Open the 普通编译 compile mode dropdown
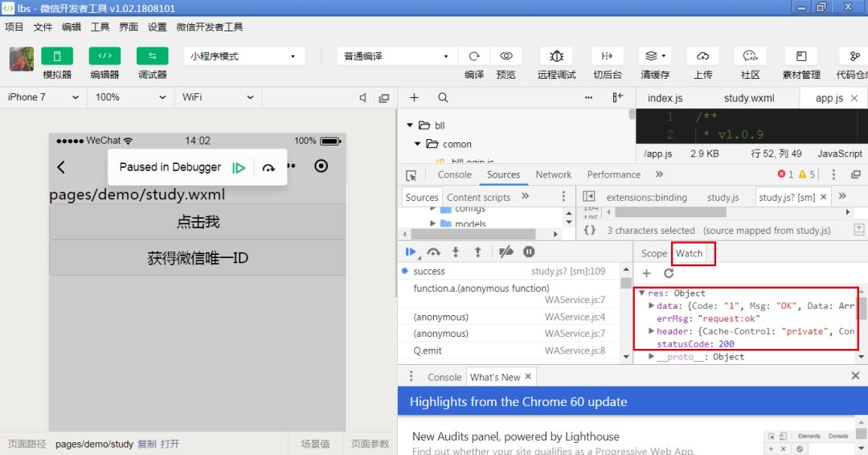Image resolution: width=868 pixels, height=455 pixels. pos(397,56)
